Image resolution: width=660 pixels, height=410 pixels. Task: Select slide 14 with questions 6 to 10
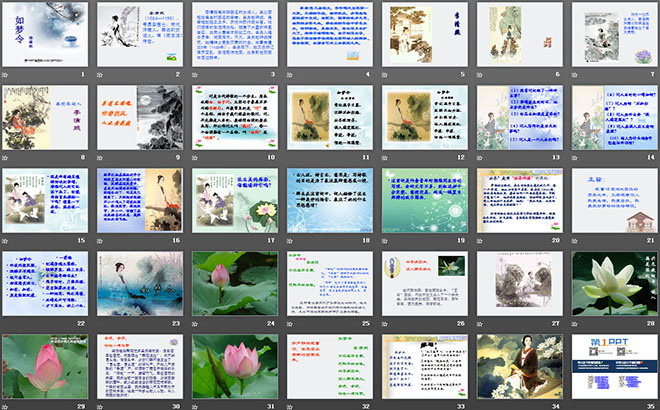pyautogui.click(x=615, y=117)
